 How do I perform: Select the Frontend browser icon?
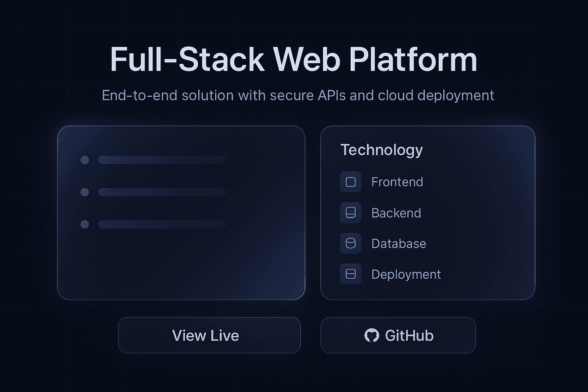(x=350, y=182)
